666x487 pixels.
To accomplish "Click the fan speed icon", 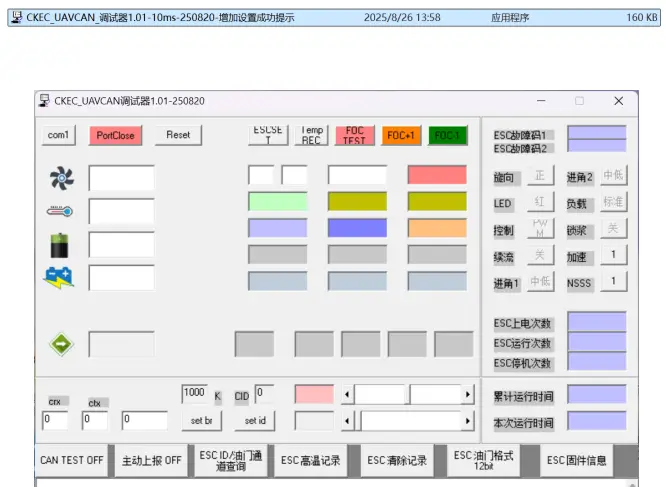I will [61, 178].
